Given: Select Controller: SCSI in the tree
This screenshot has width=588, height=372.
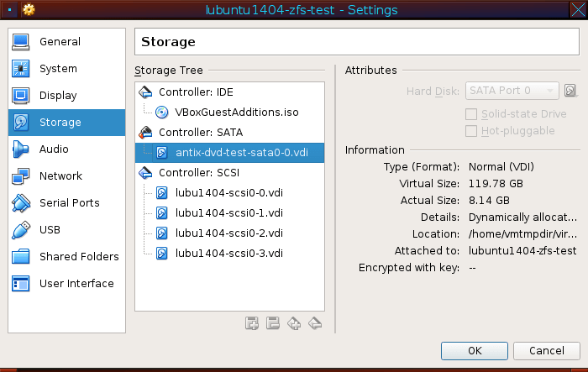Looking at the screenshot, I should 229,173.
